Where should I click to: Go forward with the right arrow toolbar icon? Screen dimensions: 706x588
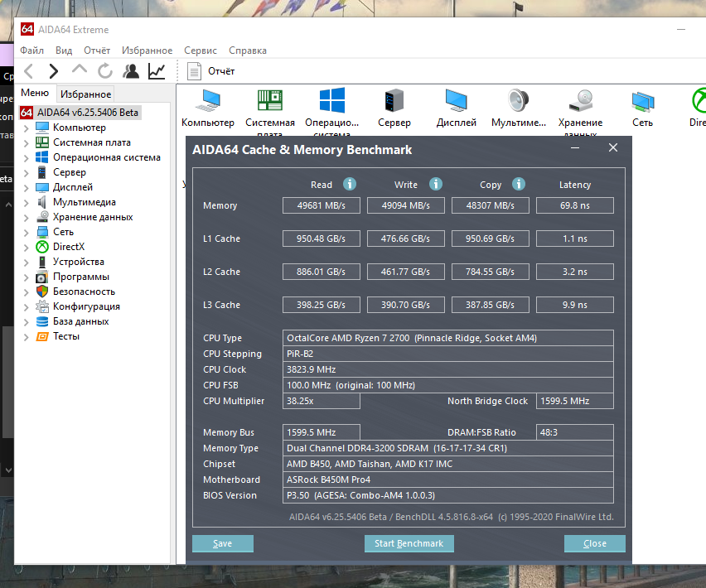pyautogui.click(x=53, y=71)
